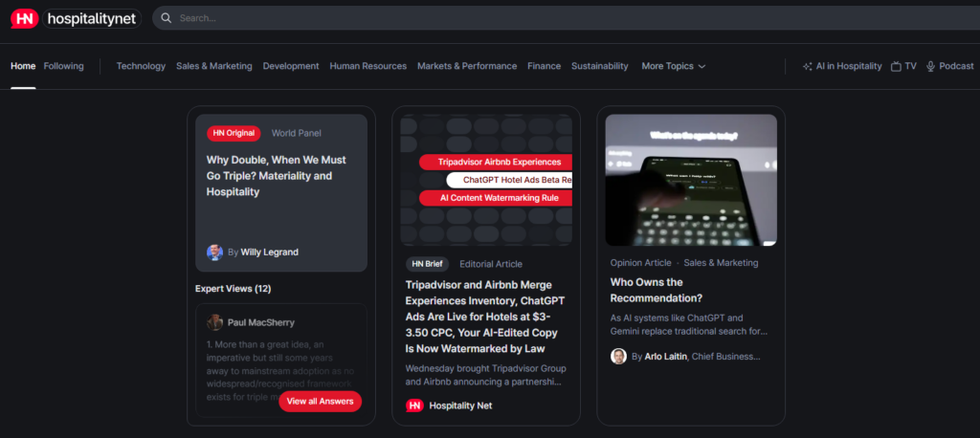Open Why Double, When We Must Go Triple article
Viewport: 980px width, 438px height.
pyautogui.click(x=277, y=176)
